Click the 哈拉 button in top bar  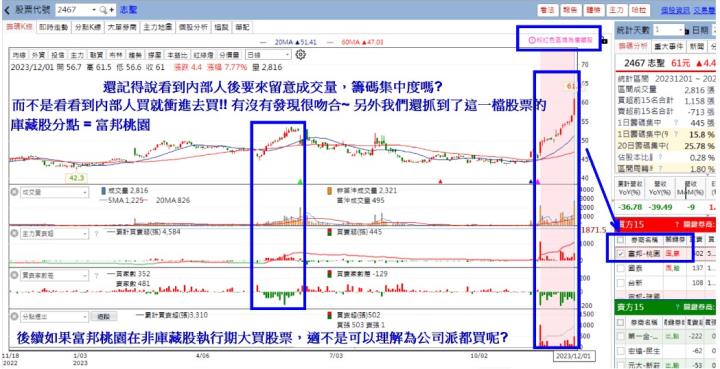[x=639, y=10]
